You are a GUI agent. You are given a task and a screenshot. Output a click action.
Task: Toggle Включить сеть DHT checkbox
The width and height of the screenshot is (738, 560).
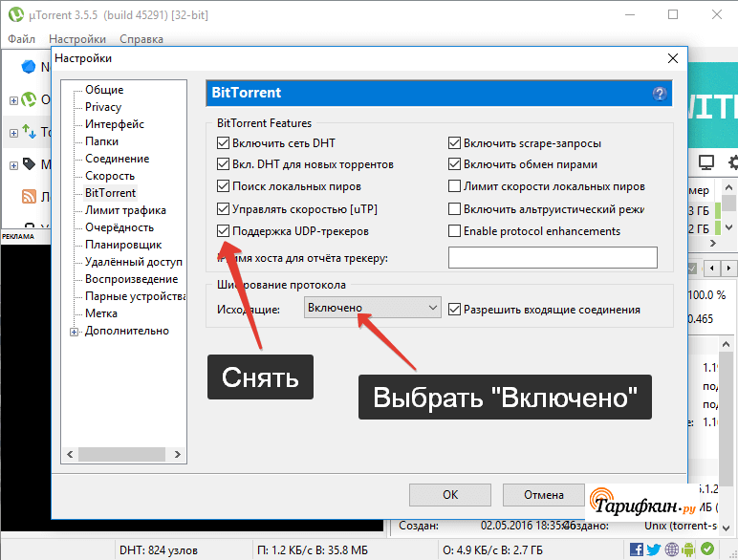click(223, 142)
